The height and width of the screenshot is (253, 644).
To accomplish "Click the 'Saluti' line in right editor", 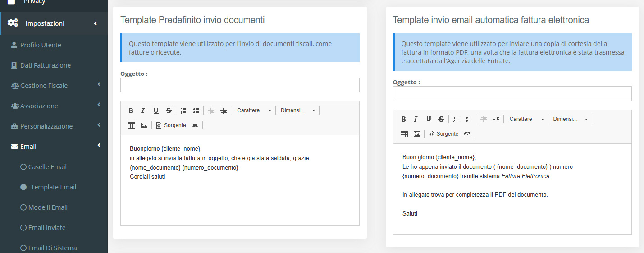I will pos(410,213).
